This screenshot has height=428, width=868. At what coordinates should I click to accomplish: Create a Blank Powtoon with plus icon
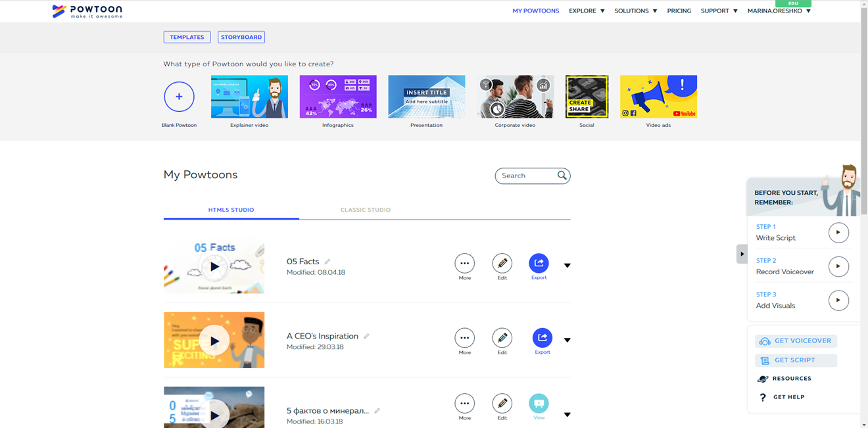179,97
